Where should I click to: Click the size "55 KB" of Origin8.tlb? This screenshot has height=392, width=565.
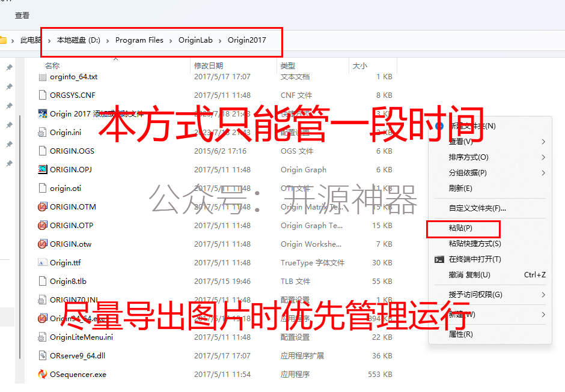click(382, 281)
